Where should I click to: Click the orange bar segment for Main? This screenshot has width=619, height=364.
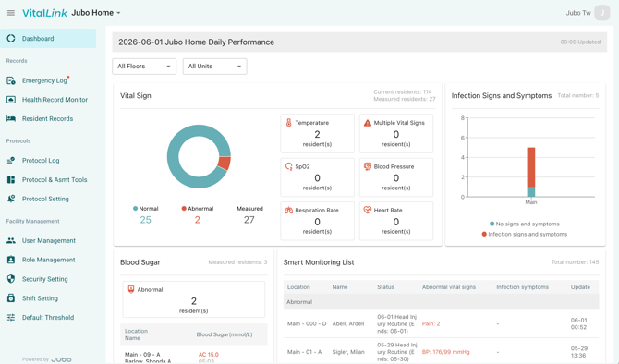pos(531,167)
